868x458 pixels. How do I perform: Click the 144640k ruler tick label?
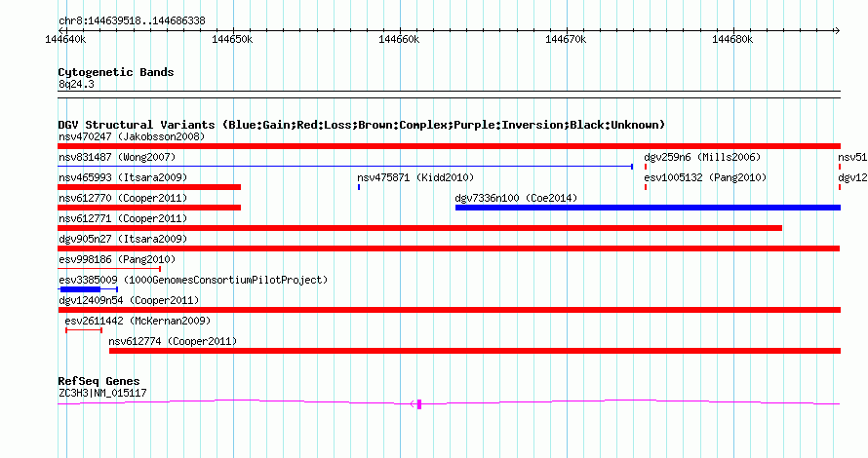tap(65, 40)
